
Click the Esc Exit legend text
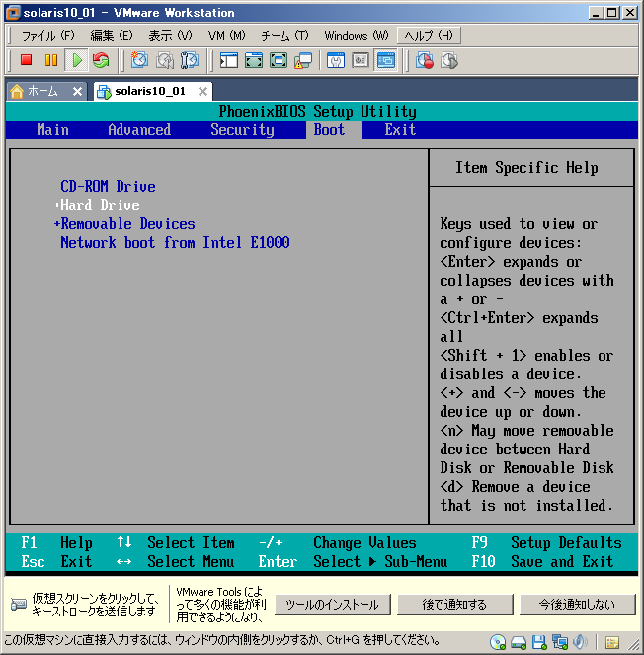(x=56, y=561)
